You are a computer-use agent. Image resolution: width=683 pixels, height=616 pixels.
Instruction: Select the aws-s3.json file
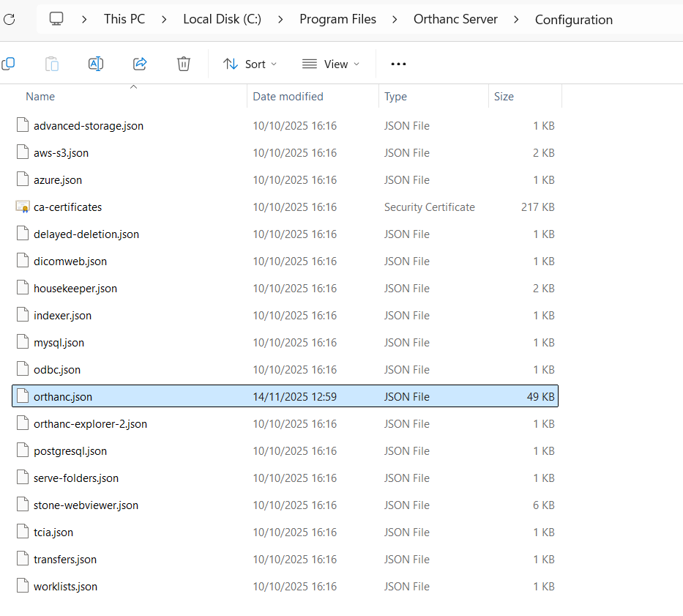(61, 153)
